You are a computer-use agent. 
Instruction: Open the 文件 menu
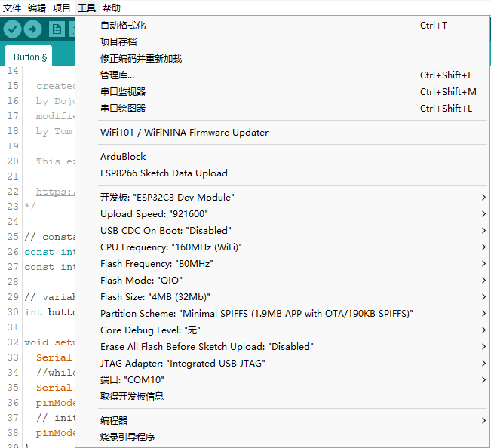(12, 8)
